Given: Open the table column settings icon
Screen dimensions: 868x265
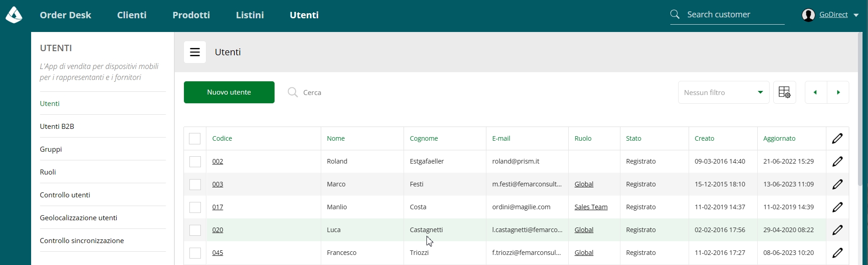Looking at the screenshot, I should [x=784, y=92].
